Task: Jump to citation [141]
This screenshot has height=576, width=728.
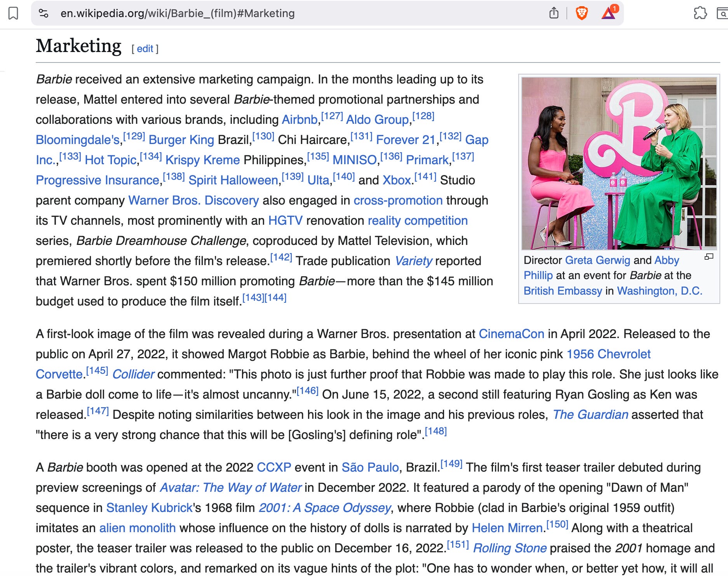Action: [x=425, y=177]
